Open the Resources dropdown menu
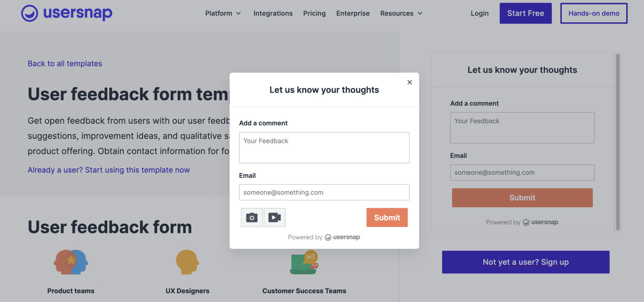Image resolution: width=644 pixels, height=302 pixels. point(397,13)
